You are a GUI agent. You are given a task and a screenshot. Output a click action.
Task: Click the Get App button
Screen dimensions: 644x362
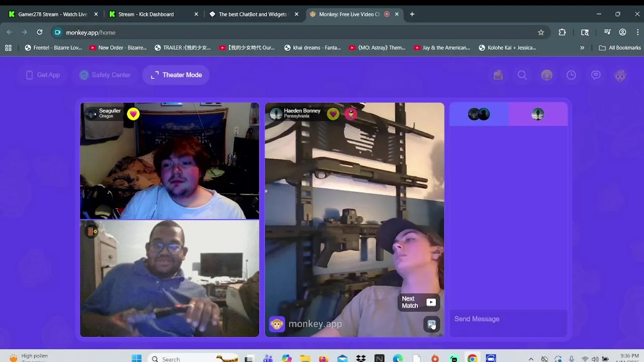coord(43,75)
